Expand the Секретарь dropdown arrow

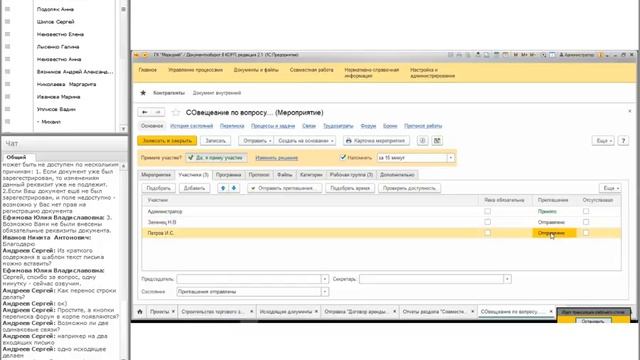pos(507,279)
